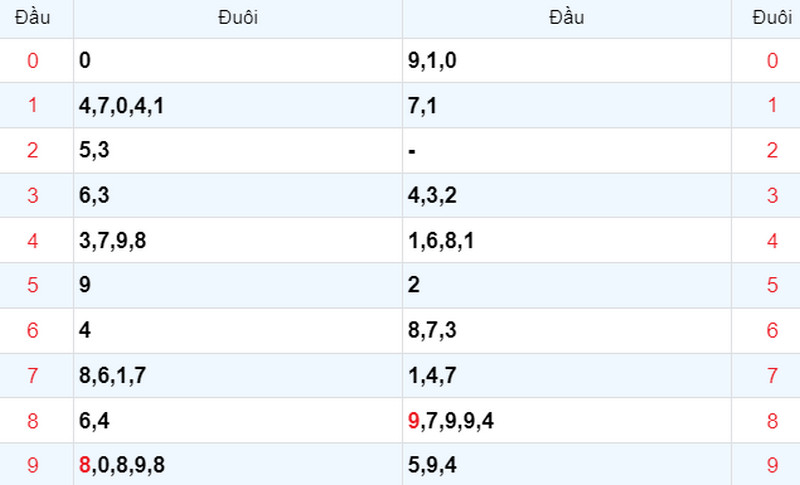The height and width of the screenshot is (485, 800).
Task: Select the cell showing 8,6,1,7
Action: [x=238, y=375]
